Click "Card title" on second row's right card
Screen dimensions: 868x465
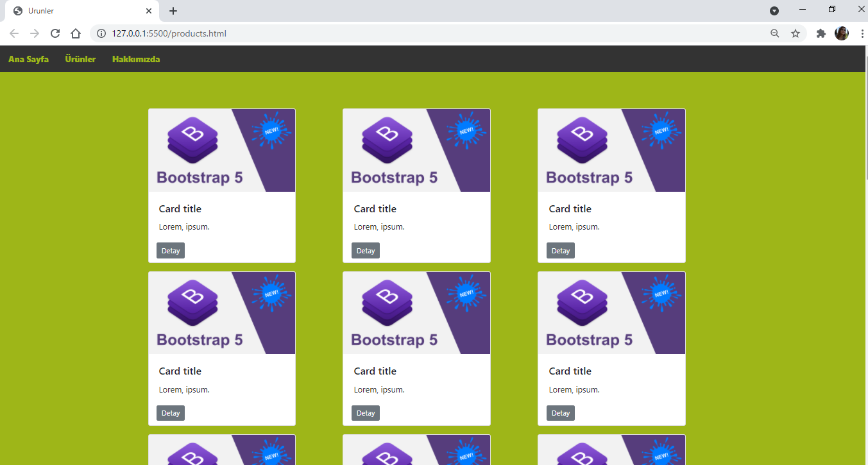(570, 371)
